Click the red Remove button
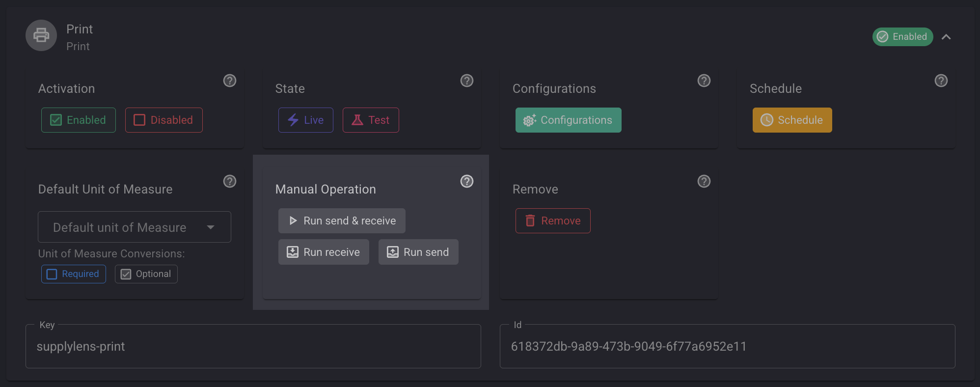The height and width of the screenshot is (387, 980). (553, 221)
